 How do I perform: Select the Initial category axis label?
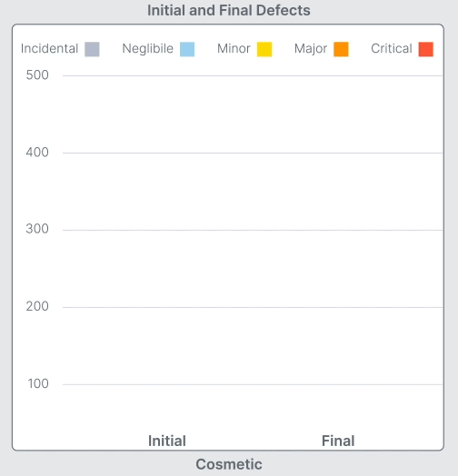coord(167,441)
